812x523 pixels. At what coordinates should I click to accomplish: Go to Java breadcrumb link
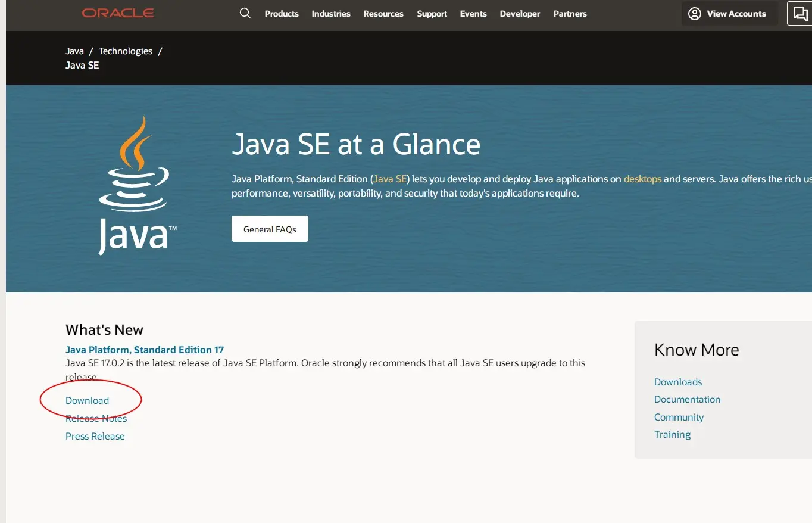pyautogui.click(x=74, y=51)
